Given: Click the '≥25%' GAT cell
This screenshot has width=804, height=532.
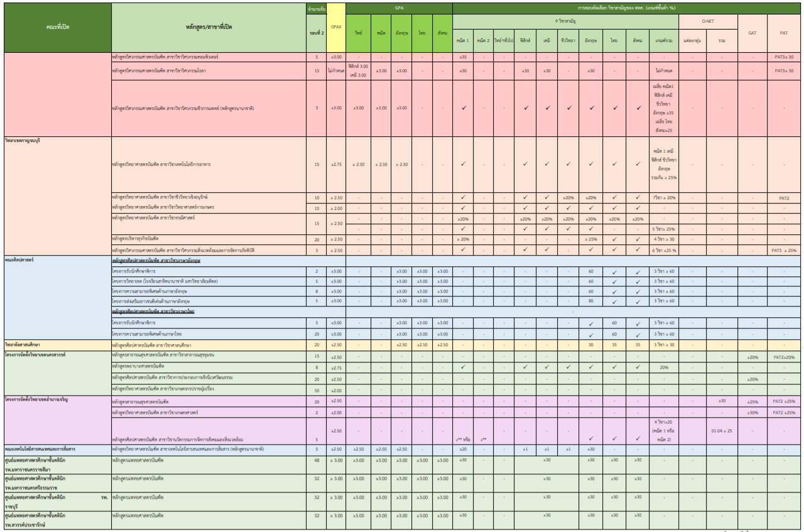Looking at the screenshot, I should coord(752,401).
